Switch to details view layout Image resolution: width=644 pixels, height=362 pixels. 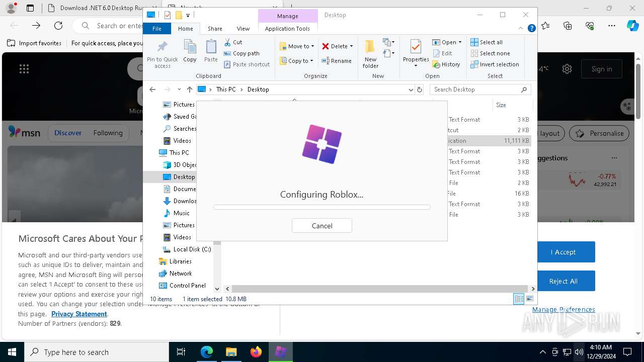519,299
